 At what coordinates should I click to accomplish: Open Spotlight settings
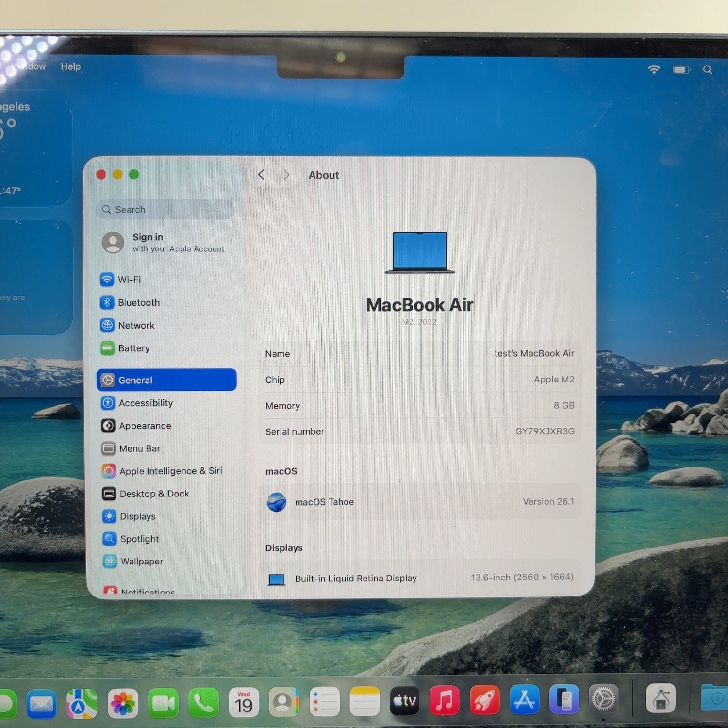pos(139,539)
